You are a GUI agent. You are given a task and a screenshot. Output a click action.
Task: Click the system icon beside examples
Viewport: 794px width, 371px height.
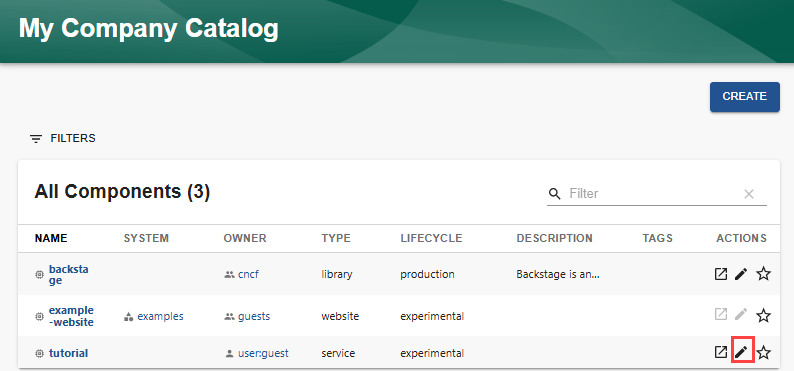pos(129,317)
